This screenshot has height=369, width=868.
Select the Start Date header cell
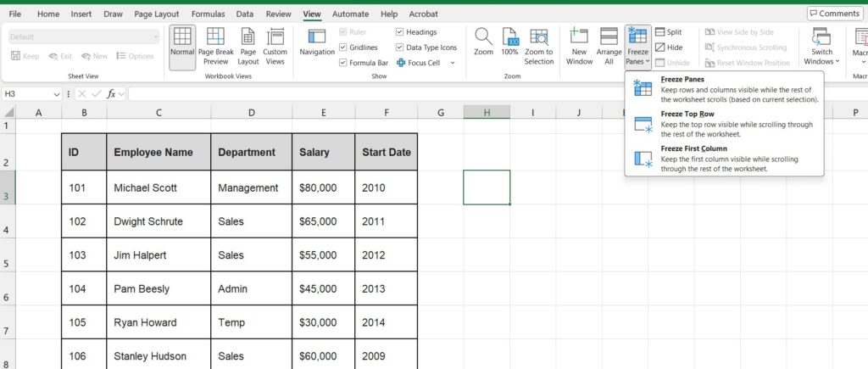tap(387, 152)
